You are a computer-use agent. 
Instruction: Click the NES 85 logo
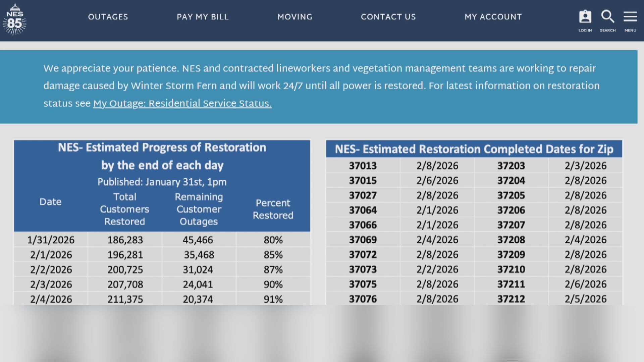coord(14,19)
